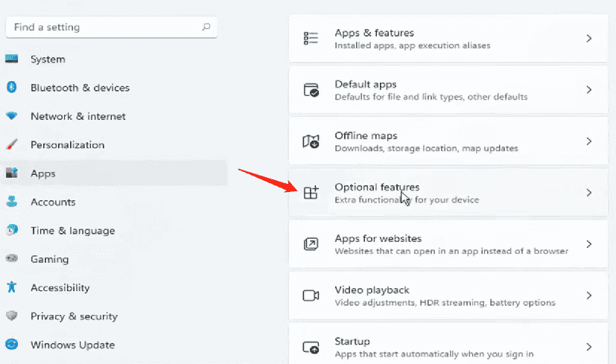Open Apps for websites via its chevron

(589, 244)
